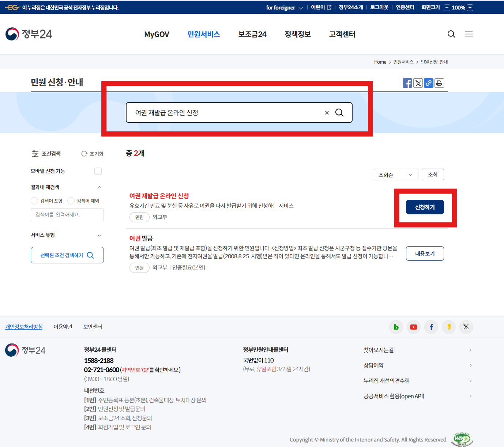
Task: Share the page via X (Twitter)
Action: [418, 83]
